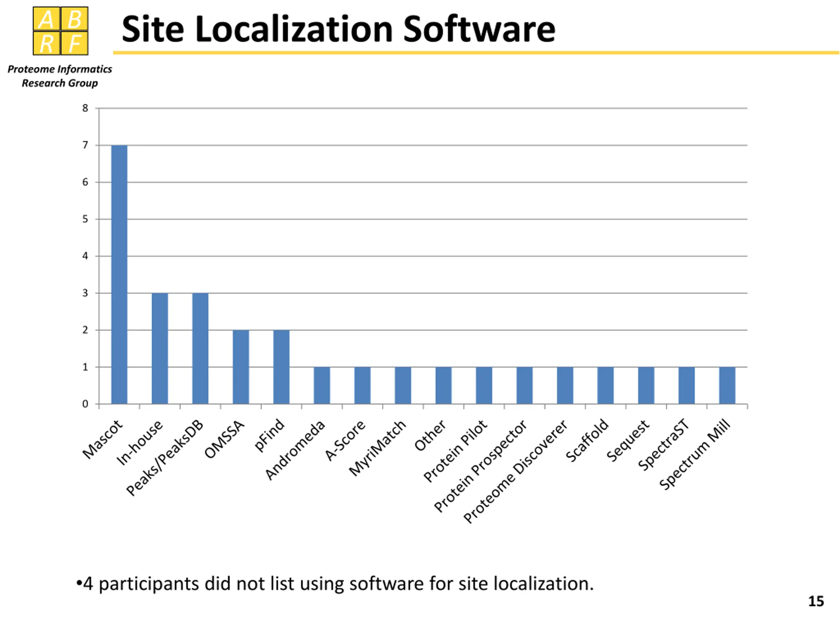Click the 'Sequest' axis label

pos(628,440)
